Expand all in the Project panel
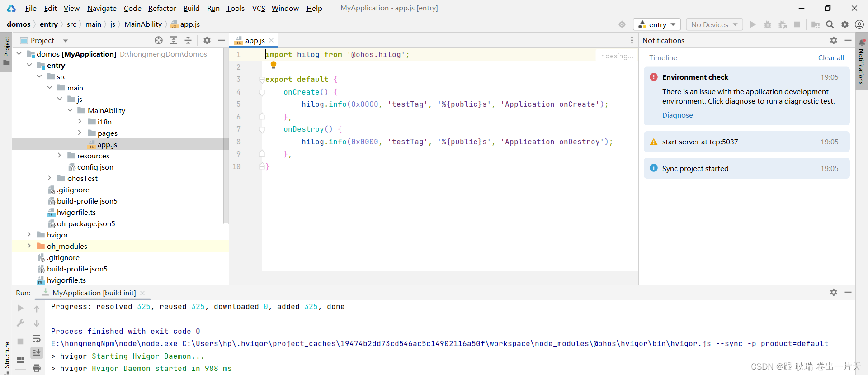This screenshot has width=868, height=375. (x=174, y=40)
